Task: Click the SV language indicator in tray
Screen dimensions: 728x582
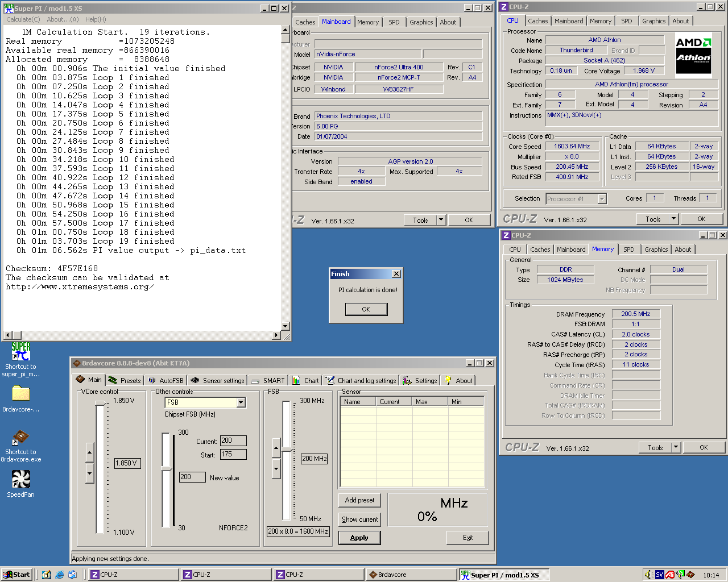Action: pyautogui.click(x=659, y=575)
